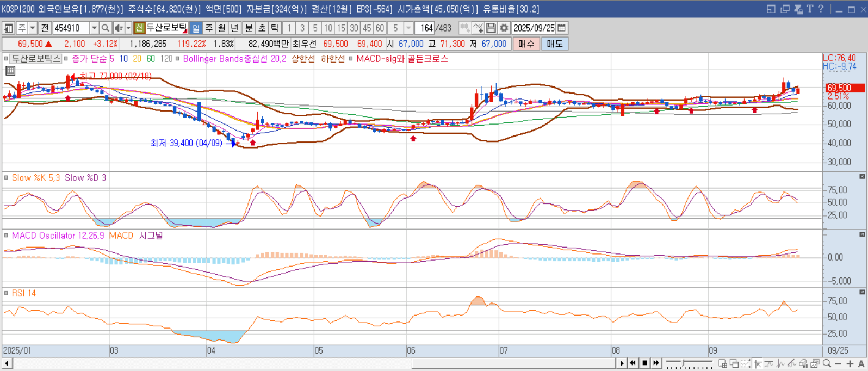The image size is (868, 371).
Task: Click the horizontal scrollbar thumb
Action: pyautogui.click(x=513, y=363)
